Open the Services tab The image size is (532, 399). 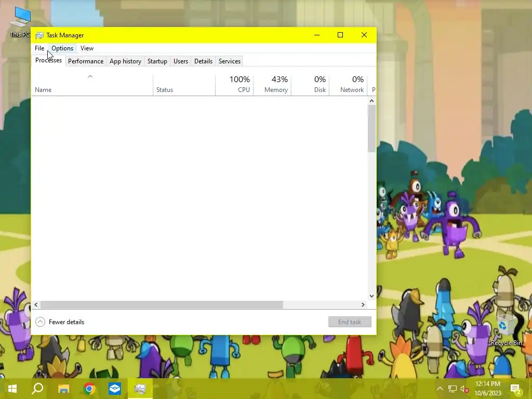(230, 61)
